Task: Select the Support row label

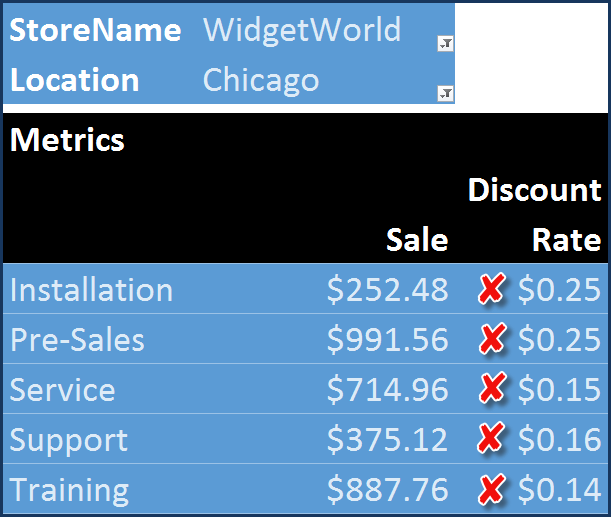Action: click(69, 440)
